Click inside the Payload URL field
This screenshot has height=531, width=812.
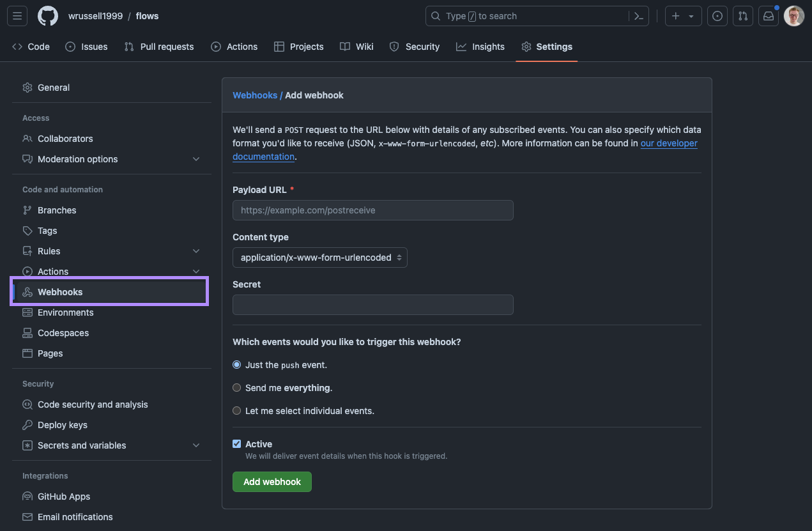(372, 210)
